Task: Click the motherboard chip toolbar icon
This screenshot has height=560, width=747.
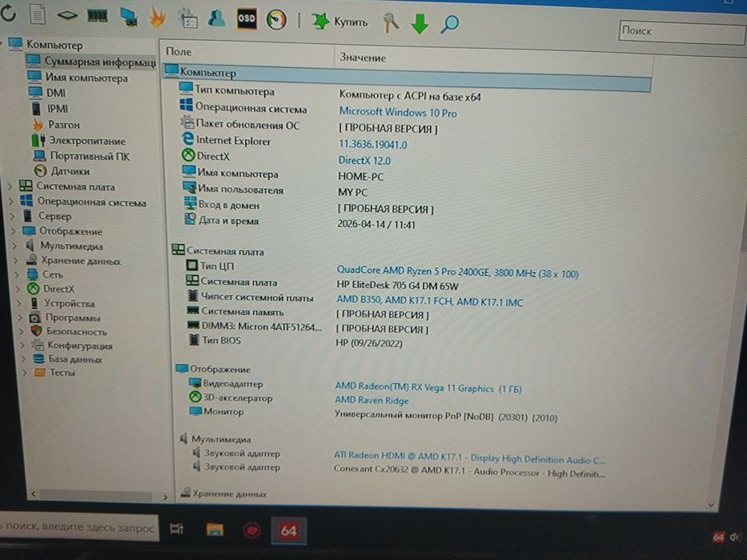Action: pos(67,15)
